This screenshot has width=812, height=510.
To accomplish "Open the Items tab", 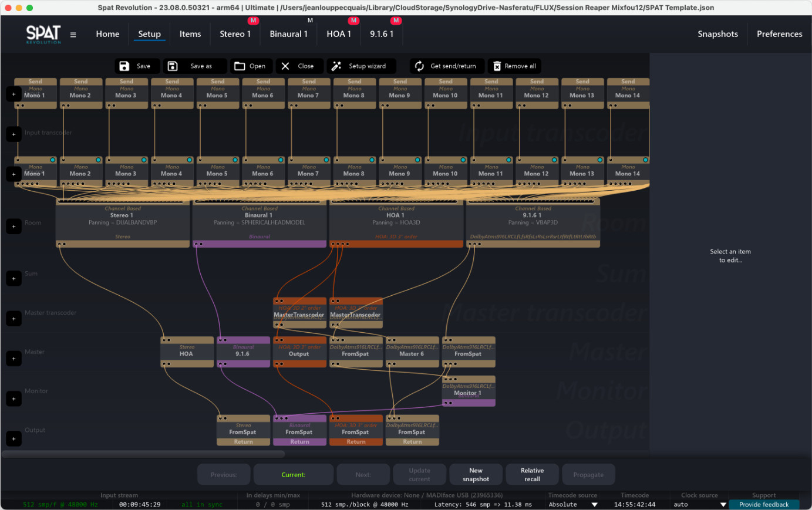I will (x=190, y=34).
